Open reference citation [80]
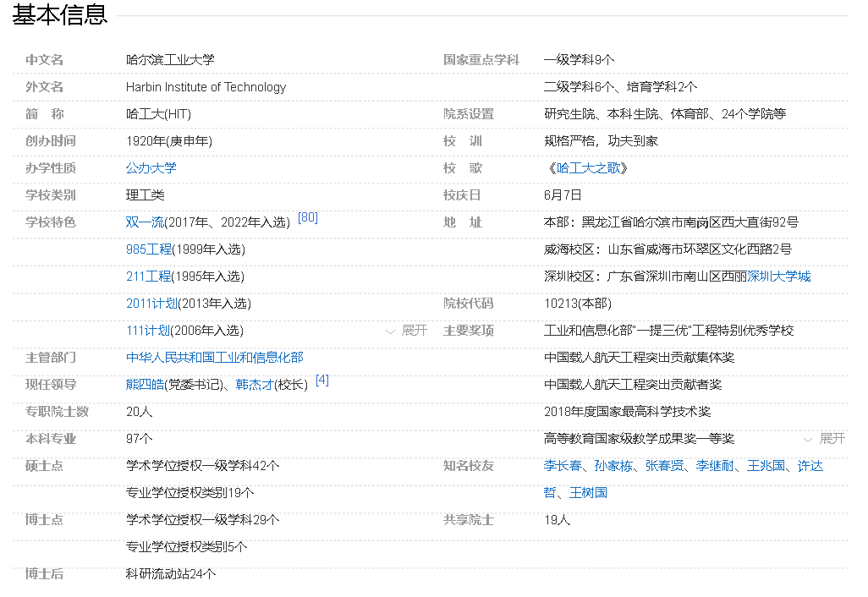 (x=308, y=216)
